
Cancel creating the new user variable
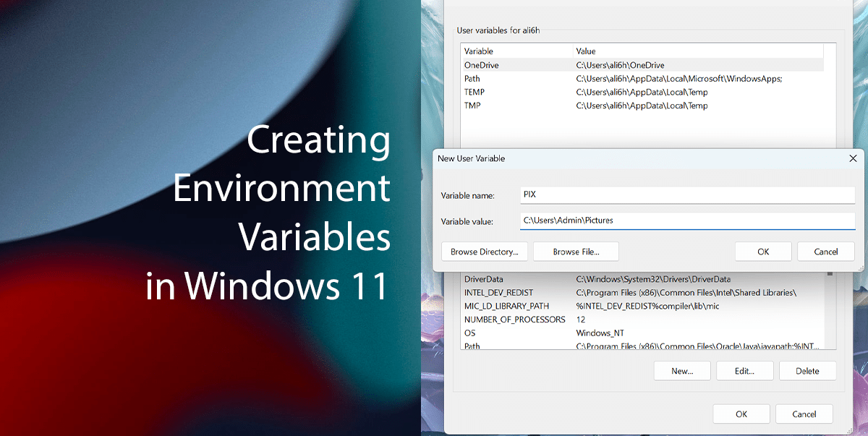click(x=825, y=251)
